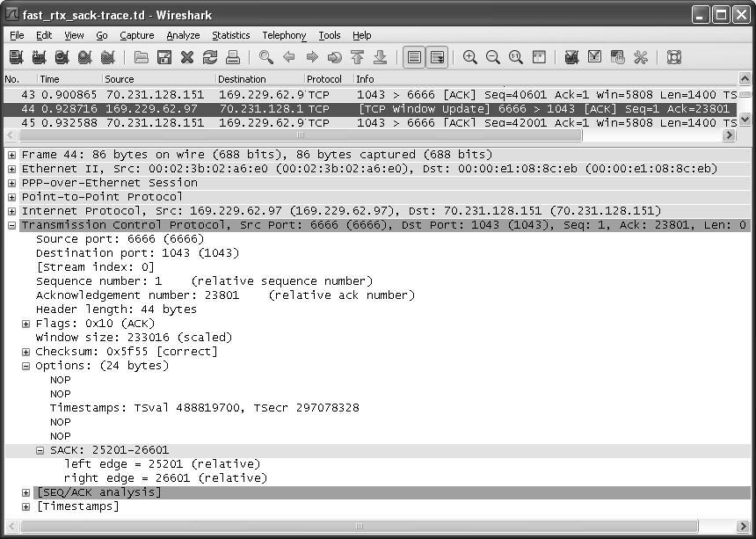The image size is (756, 539).
Task: Sort by Destination column header
Action: pos(259,79)
